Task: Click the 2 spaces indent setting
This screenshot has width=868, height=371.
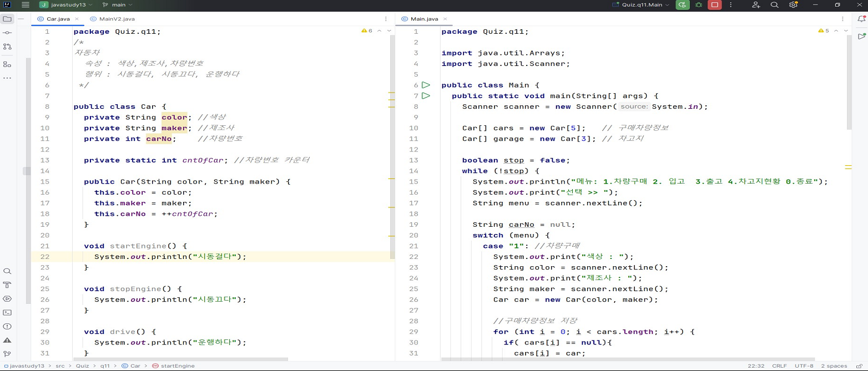Action: pos(834,366)
